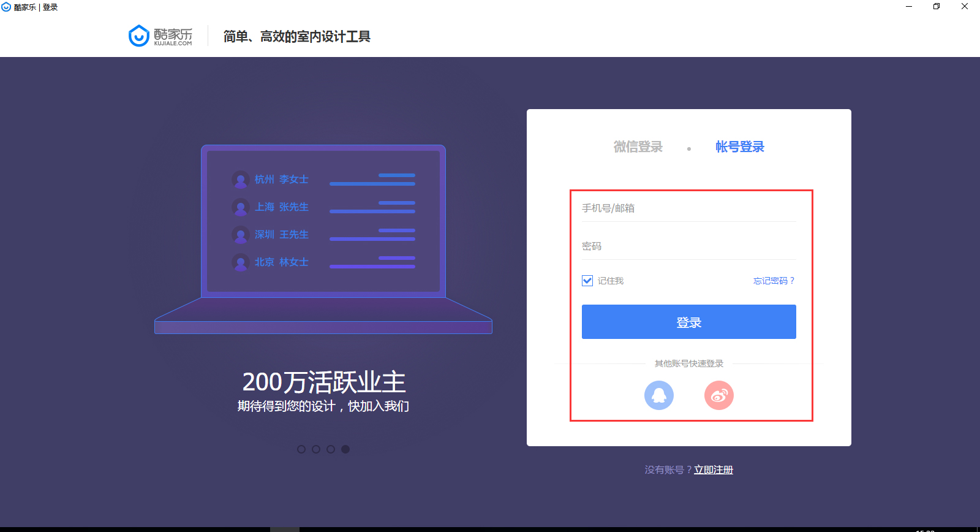Switch to the 帐号登录 tab
The width and height of the screenshot is (980, 532).
coord(740,147)
